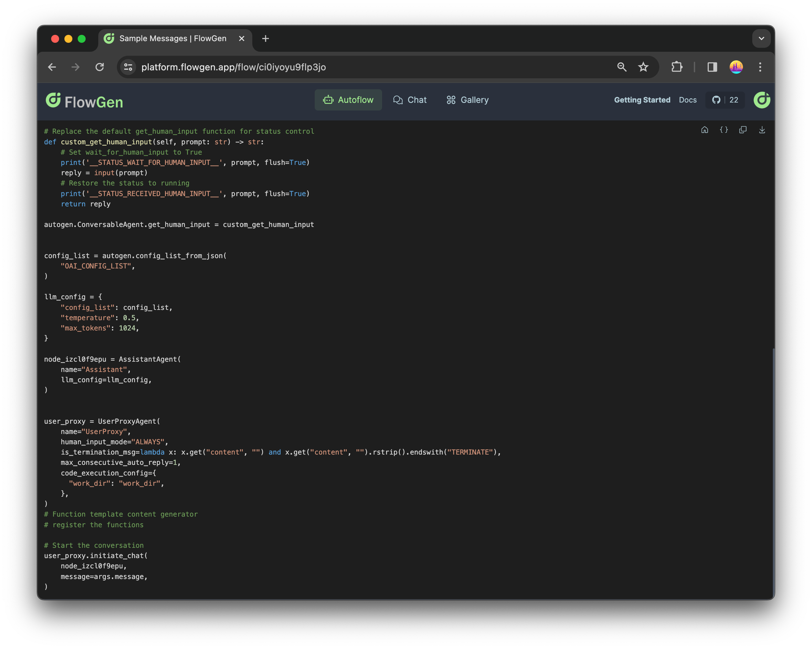This screenshot has height=649, width=812.
Task: View site information in address bar
Action: coord(128,67)
